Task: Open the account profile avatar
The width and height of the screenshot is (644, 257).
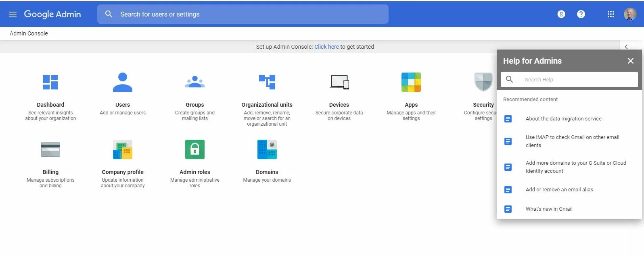Action: click(x=630, y=14)
